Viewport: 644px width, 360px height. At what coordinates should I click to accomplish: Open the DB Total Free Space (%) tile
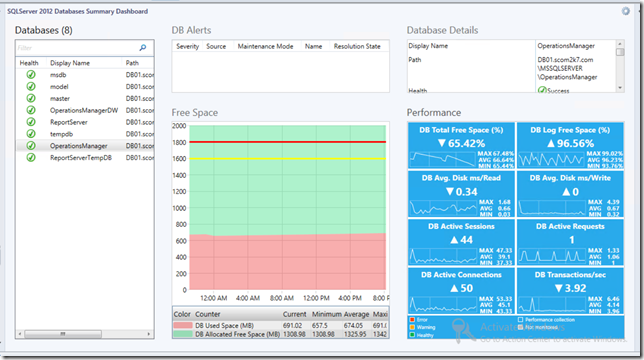point(461,145)
